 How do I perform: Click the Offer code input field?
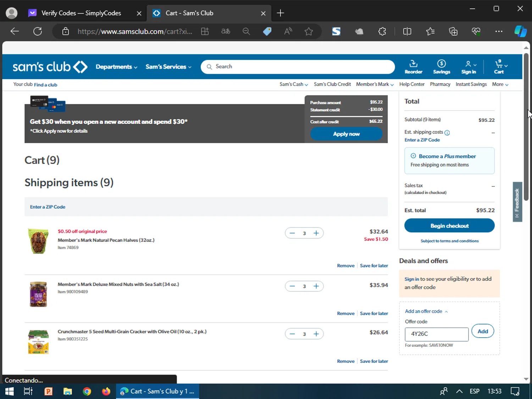click(437, 334)
